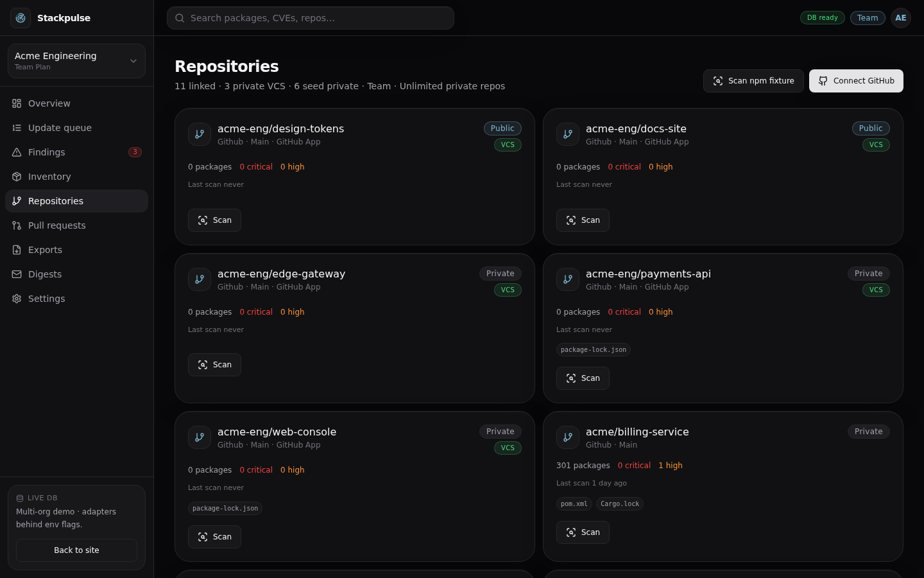Click the Repositories branch icon in sidebar
The height and width of the screenshot is (578, 924).
[17, 201]
